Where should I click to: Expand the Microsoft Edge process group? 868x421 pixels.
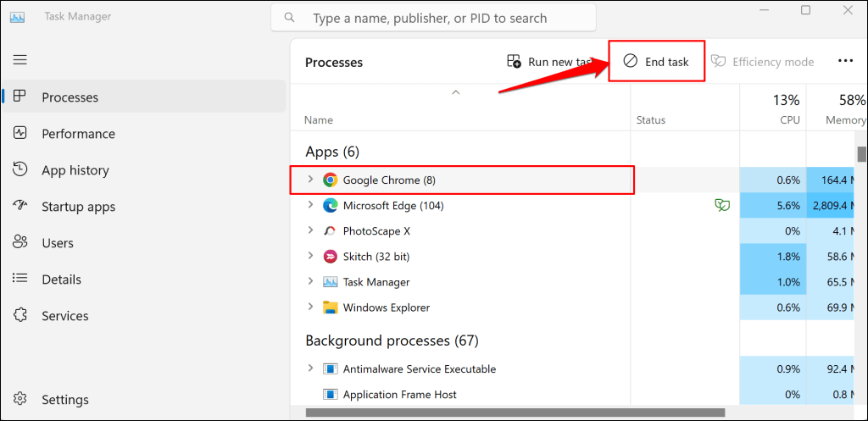[310, 205]
